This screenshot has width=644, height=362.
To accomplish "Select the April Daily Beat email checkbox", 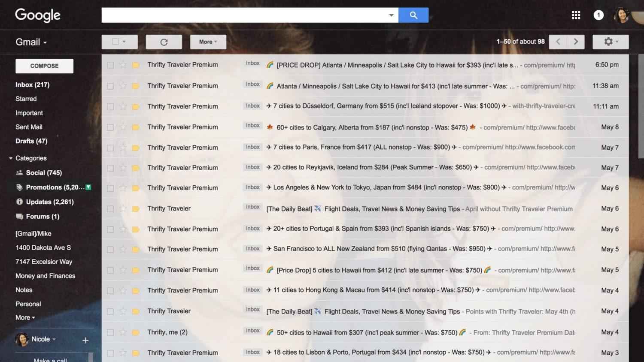I will tap(110, 208).
